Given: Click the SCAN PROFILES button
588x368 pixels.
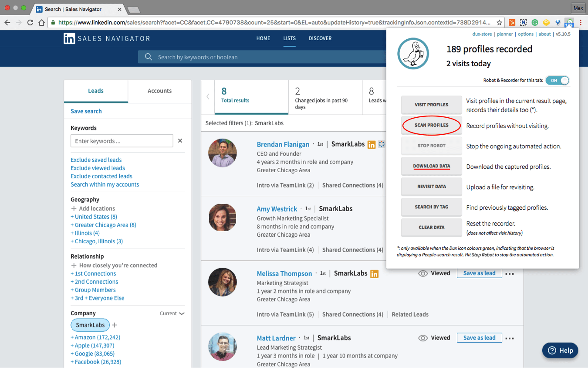Looking at the screenshot, I should coord(432,125).
